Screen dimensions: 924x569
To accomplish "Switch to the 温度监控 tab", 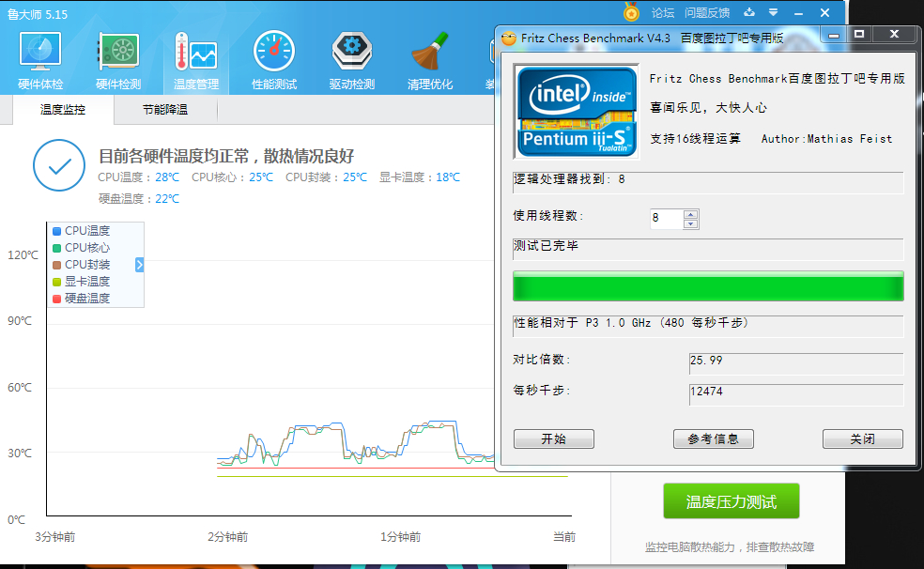I will [63, 110].
